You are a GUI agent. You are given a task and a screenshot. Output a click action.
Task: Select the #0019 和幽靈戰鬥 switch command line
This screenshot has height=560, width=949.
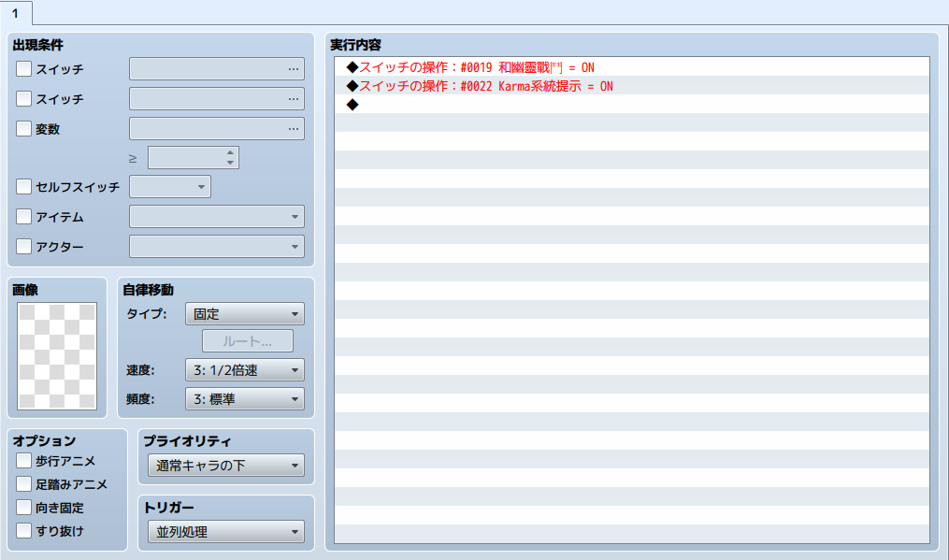(x=632, y=67)
